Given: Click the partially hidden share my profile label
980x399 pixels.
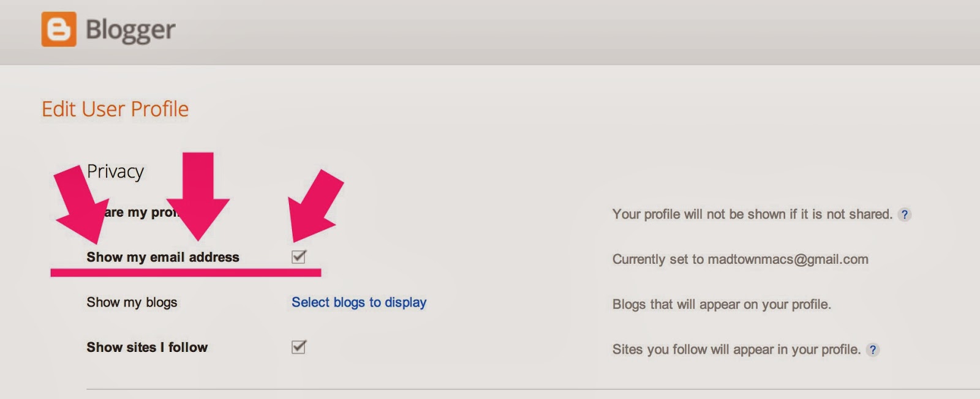Looking at the screenshot, I should (141, 212).
